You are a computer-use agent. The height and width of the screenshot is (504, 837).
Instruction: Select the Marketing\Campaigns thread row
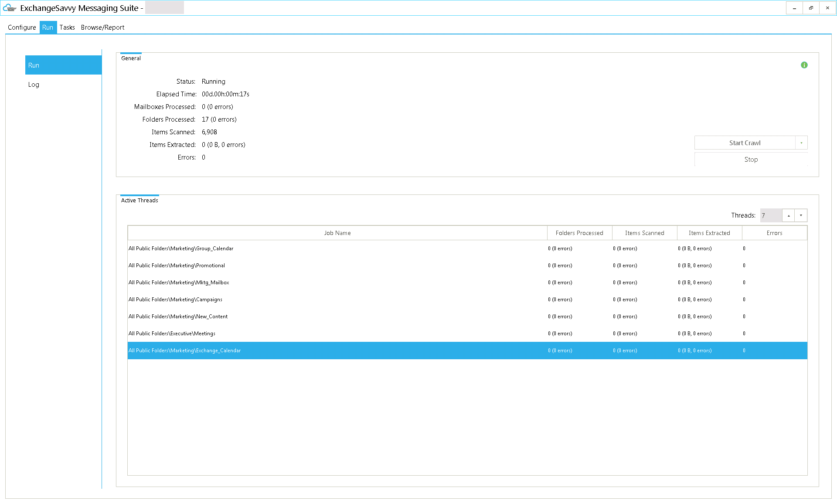point(467,300)
